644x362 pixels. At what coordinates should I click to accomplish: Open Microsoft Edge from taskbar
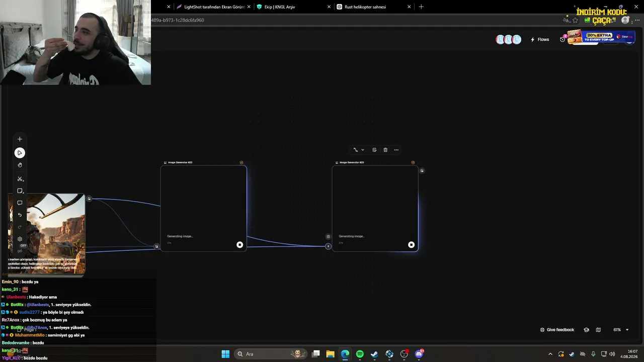[345, 354]
